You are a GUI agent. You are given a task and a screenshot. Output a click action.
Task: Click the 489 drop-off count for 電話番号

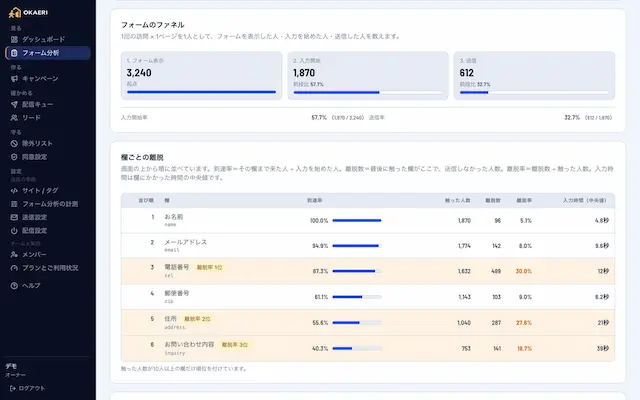pyautogui.click(x=496, y=271)
